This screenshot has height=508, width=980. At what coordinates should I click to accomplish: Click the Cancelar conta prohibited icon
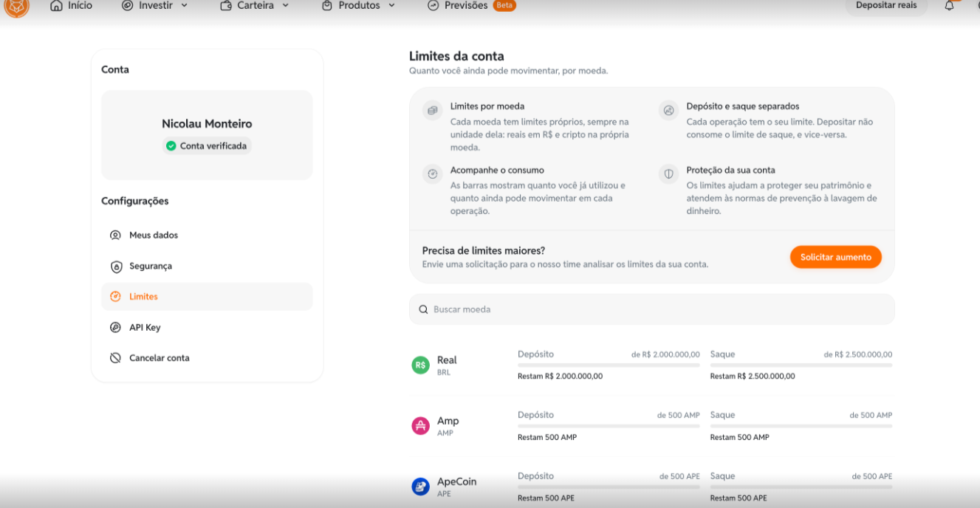(x=115, y=358)
